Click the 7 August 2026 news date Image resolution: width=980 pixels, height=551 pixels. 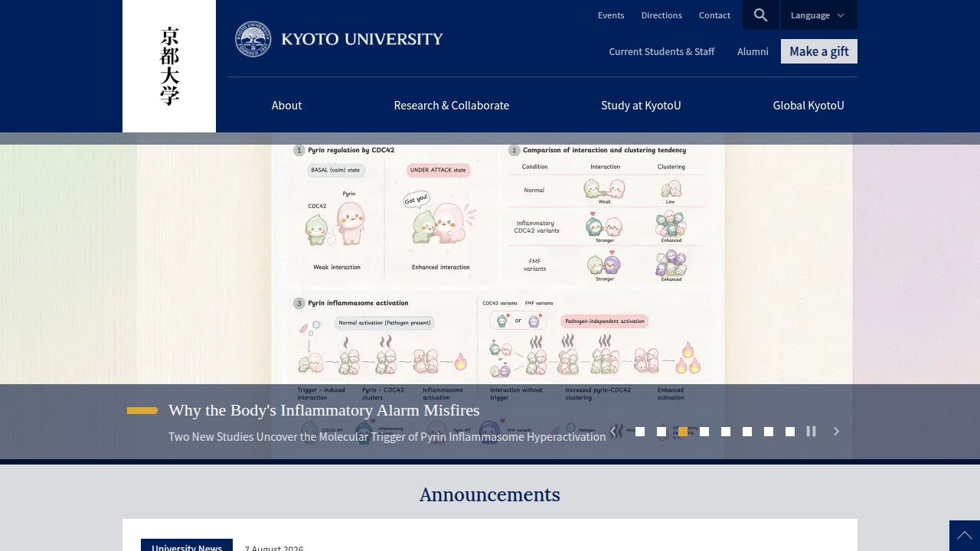click(x=274, y=548)
